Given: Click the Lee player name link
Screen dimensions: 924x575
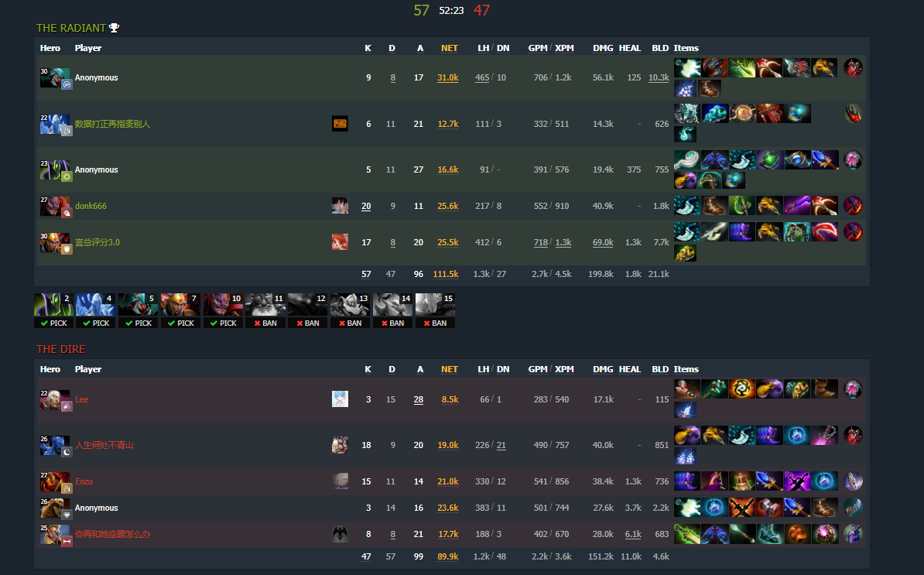Looking at the screenshot, I should 81,399.
